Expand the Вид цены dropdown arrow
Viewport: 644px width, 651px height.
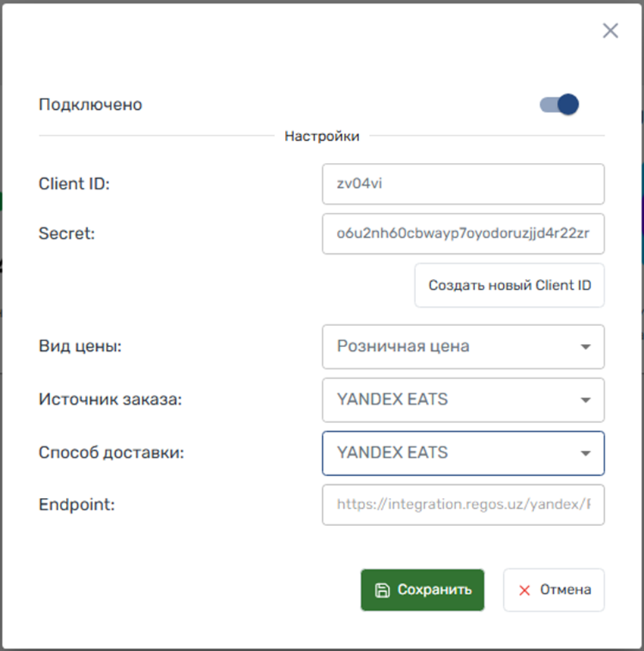tap(585, 347)
